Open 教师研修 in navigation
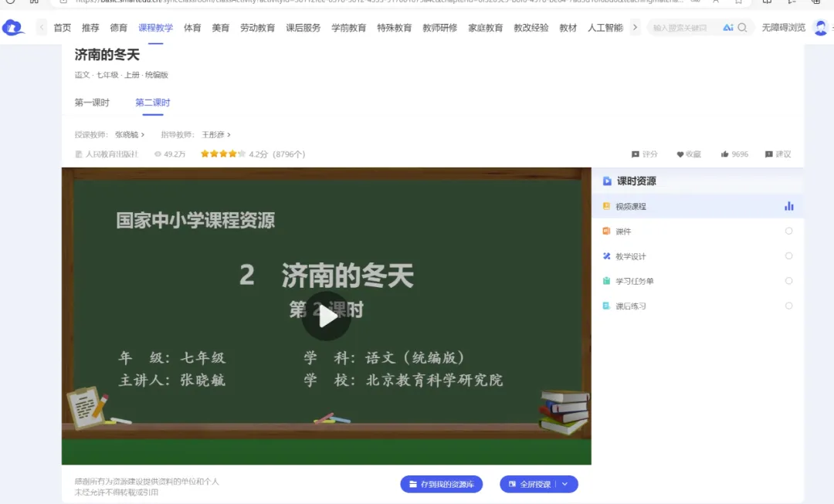The height and width of the screenshot is (504, 834). (x=440, y=28)
